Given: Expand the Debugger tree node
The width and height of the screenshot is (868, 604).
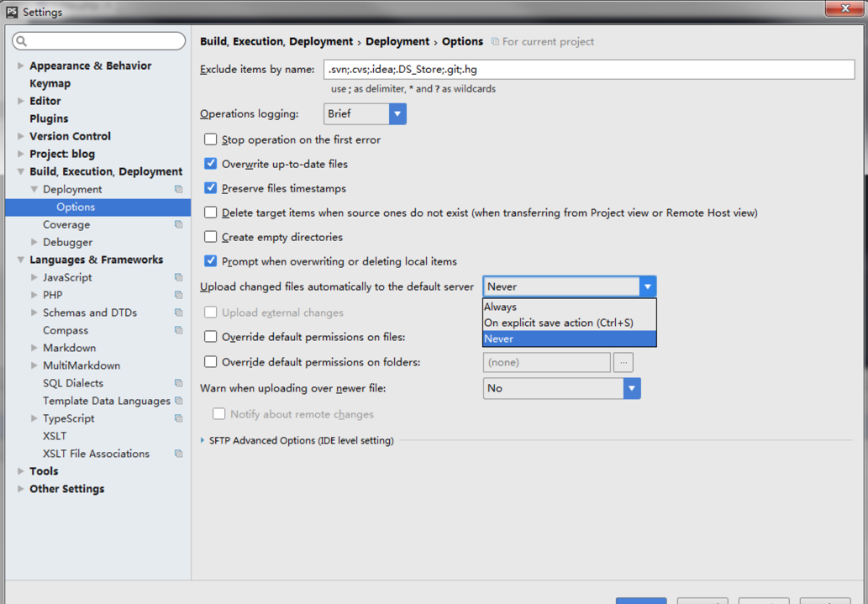Looking at the screenshot, I should click(x=34, y=243).
